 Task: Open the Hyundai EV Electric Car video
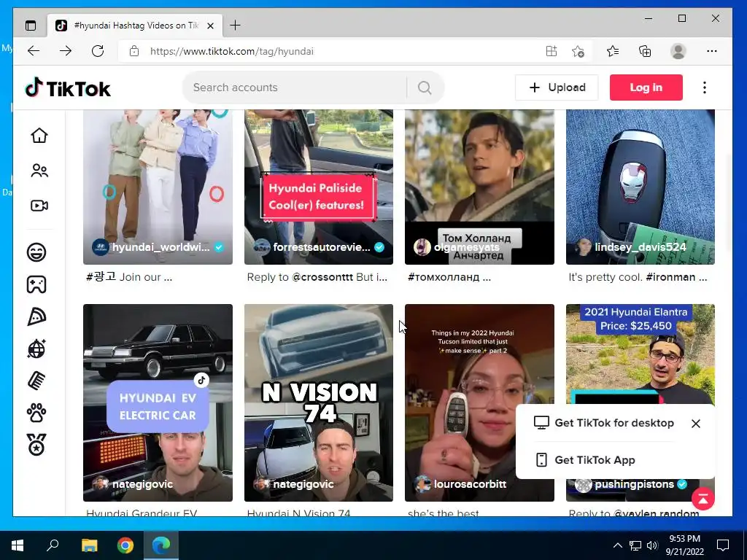158,402
